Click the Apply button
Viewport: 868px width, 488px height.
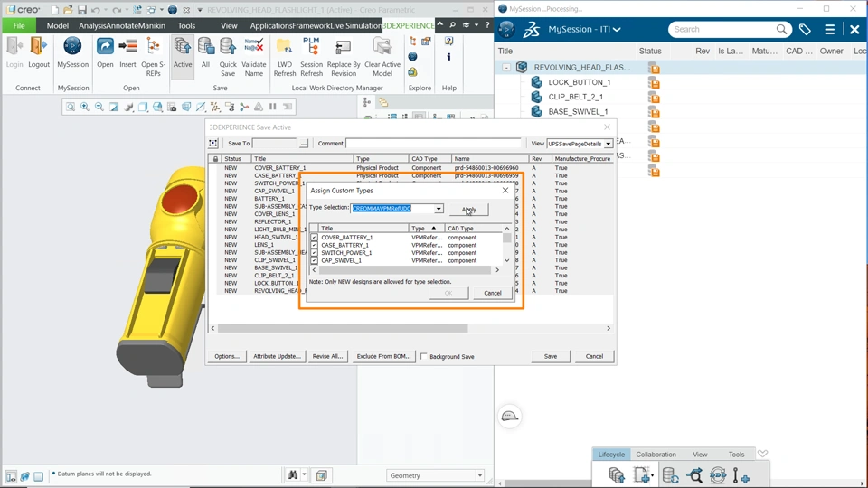pyautogui.click(x=469, y=210)
